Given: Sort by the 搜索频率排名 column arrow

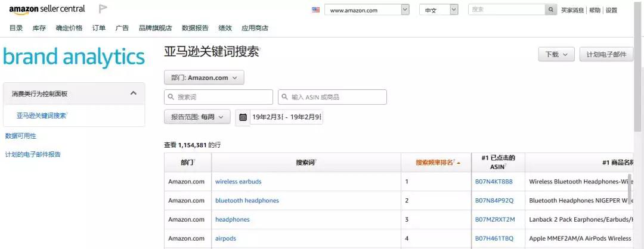Looking at the screenshot, I should click(458, 163).
